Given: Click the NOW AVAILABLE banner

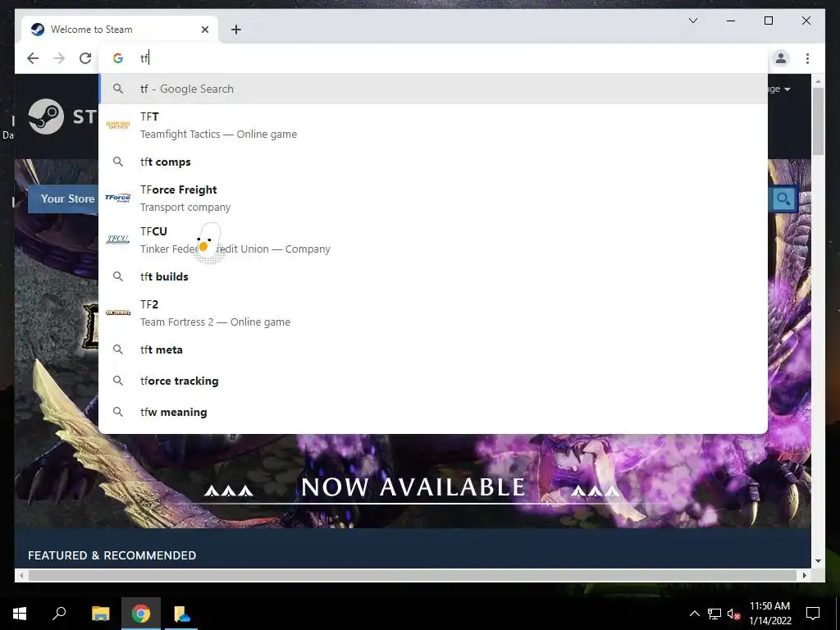Looking at the screenshot, I should coord(413,487).
